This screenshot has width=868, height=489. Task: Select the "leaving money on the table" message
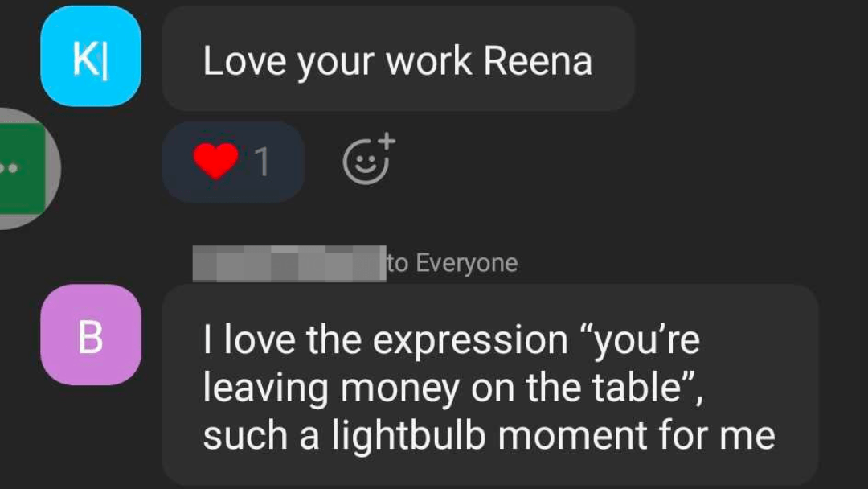(x=490, y=385)
